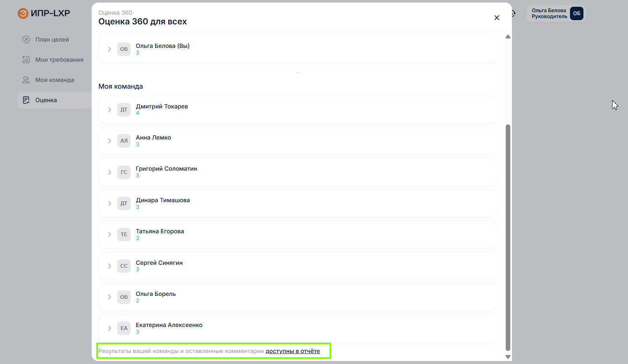Click the ДТ avatar for Дмитрий Токарев
Viewport: 628px width, 364px height.
point(124,110)
